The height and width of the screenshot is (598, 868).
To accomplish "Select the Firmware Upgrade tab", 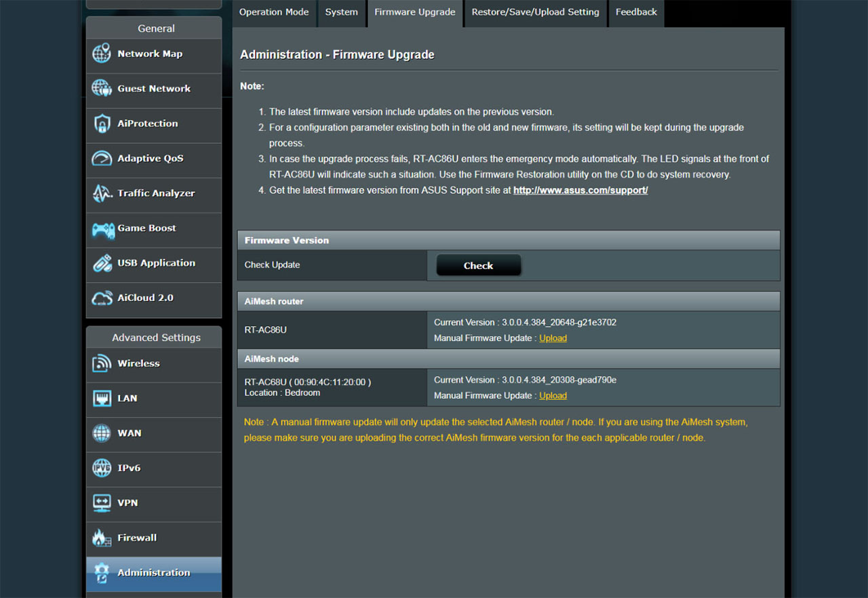I will click(x=415, y=13).
